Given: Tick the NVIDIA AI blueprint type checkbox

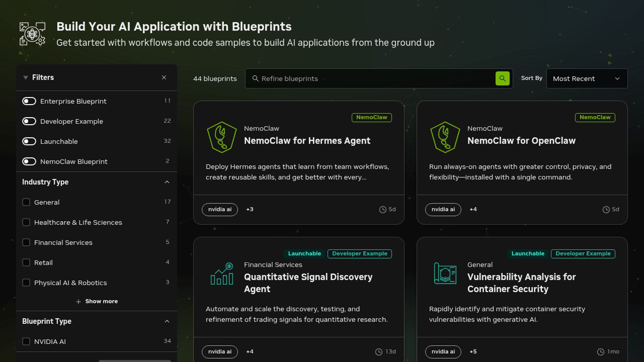Looking at the screenshot, I should pos(26,341).
